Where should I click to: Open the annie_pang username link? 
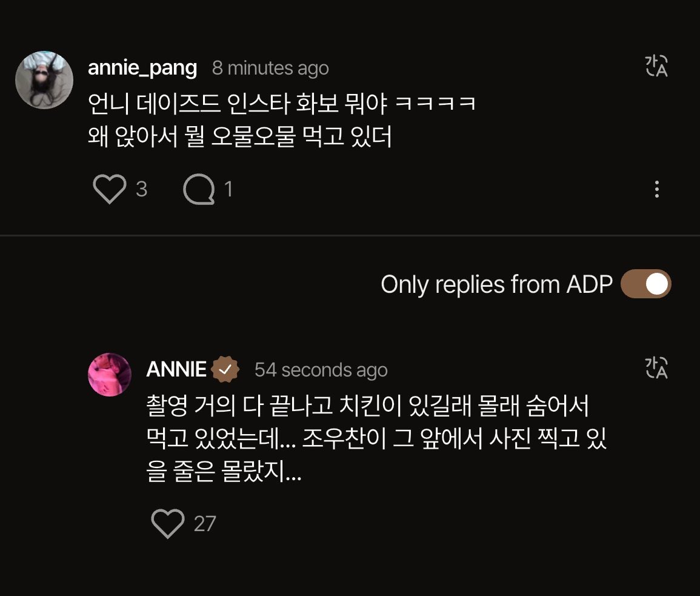click(x=142, y=68)
